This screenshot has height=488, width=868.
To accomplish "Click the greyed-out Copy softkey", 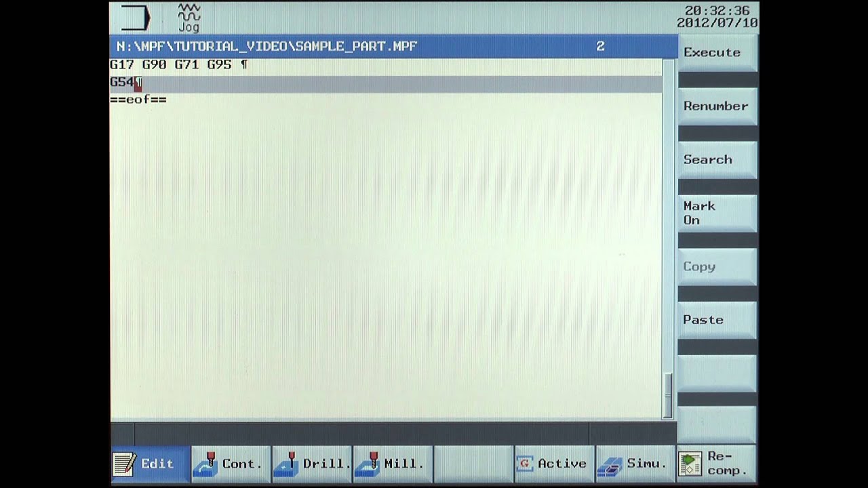I will [717, 266].
